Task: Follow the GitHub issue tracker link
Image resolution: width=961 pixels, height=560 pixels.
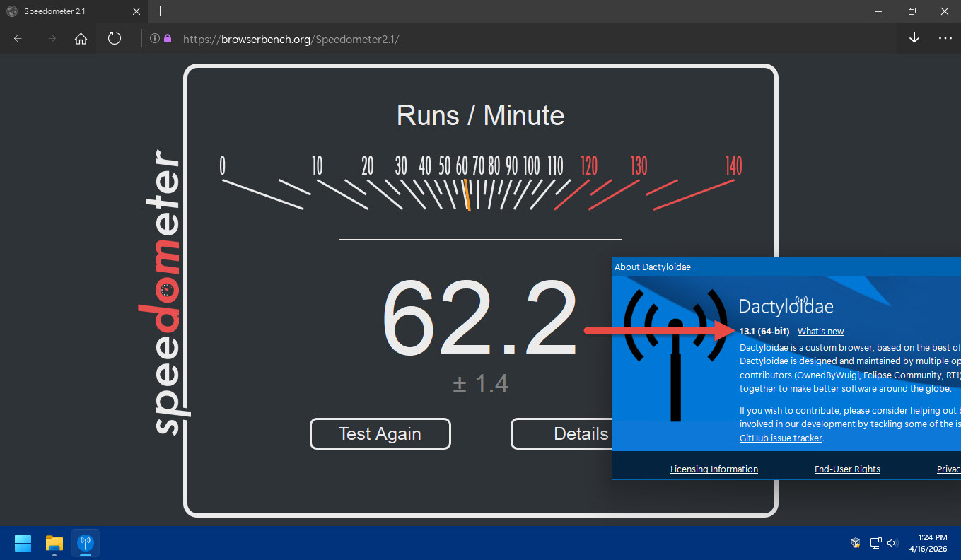Action: pos(781,438)
